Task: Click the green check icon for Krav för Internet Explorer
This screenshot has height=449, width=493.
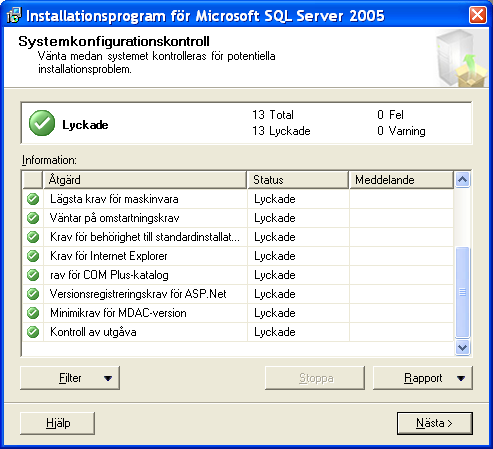Action: tap(33, 256)
